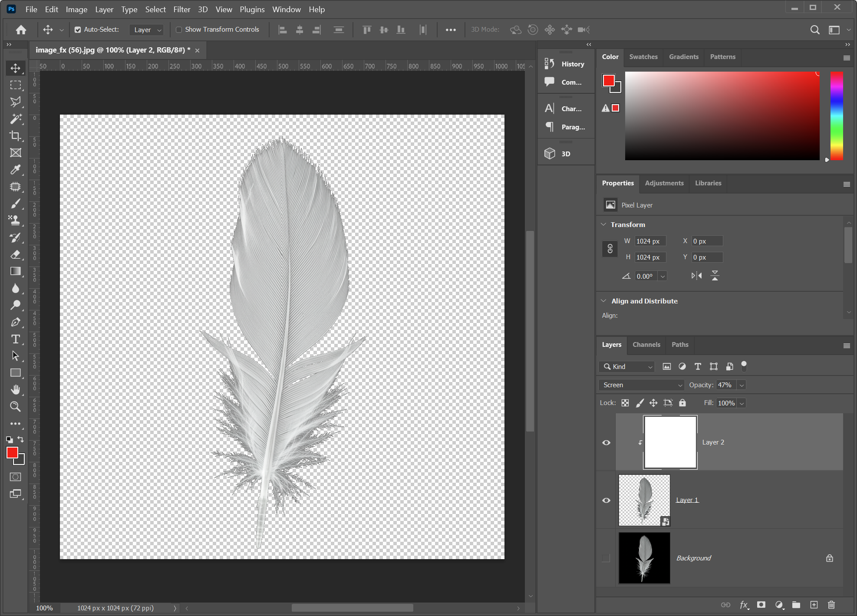Switch to the Channels tab
This screenshot has width=857, height=616.
coord(646,345)
